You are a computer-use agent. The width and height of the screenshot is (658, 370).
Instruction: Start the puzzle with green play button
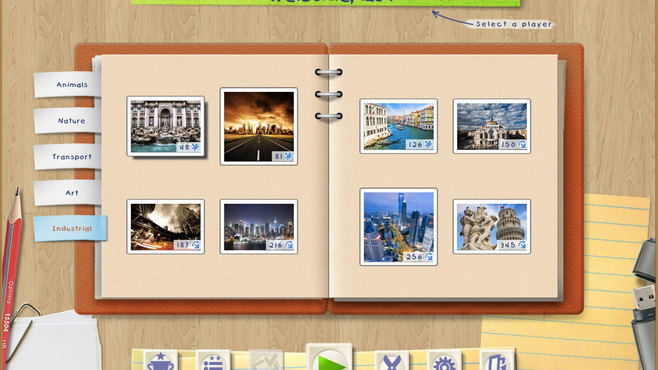[x=329, y=357]
